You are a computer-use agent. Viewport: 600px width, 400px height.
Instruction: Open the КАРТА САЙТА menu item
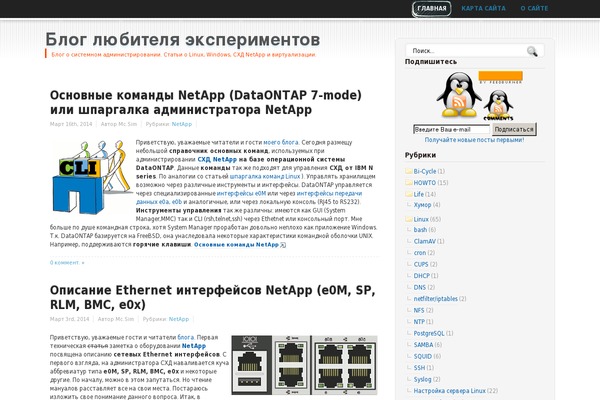483,8
